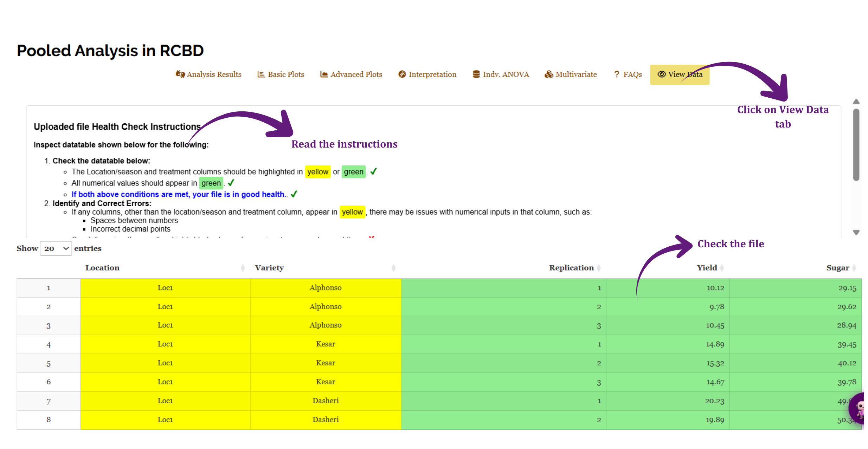Switch to the Basic Plots tab

coord(281,74)
